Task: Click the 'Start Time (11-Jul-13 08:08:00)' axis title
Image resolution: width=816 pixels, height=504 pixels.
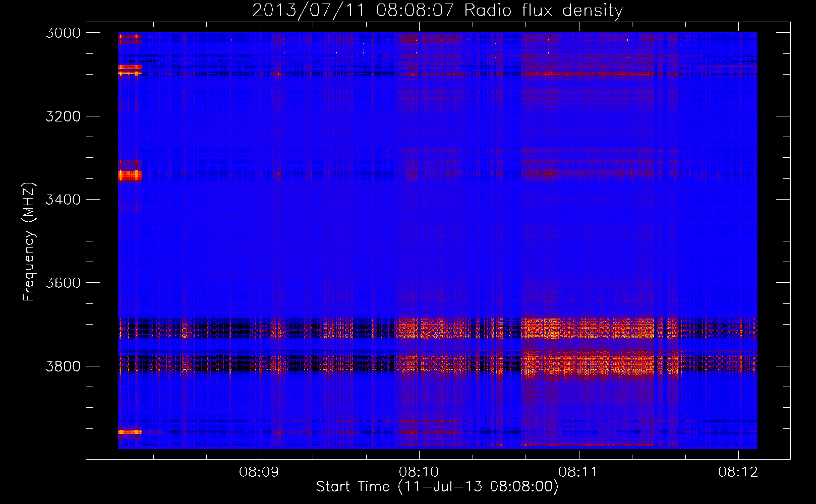Action: (x=437, y=487)
